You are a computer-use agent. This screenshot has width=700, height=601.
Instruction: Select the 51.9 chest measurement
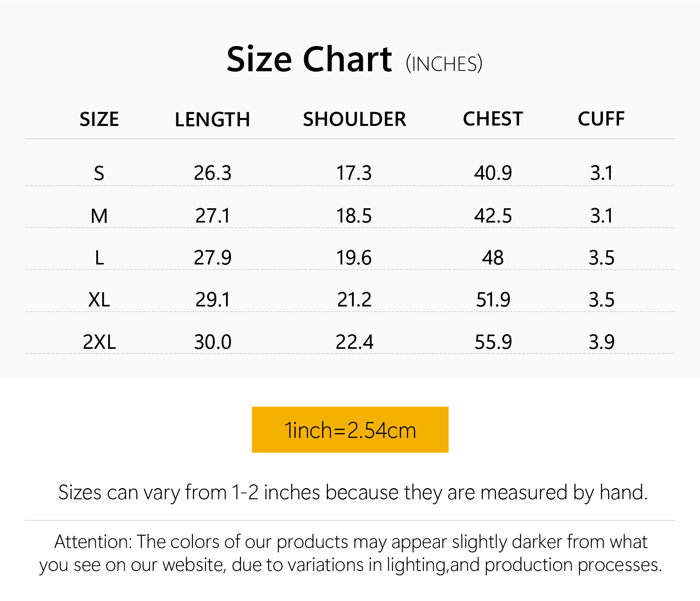tap(493, 300)
